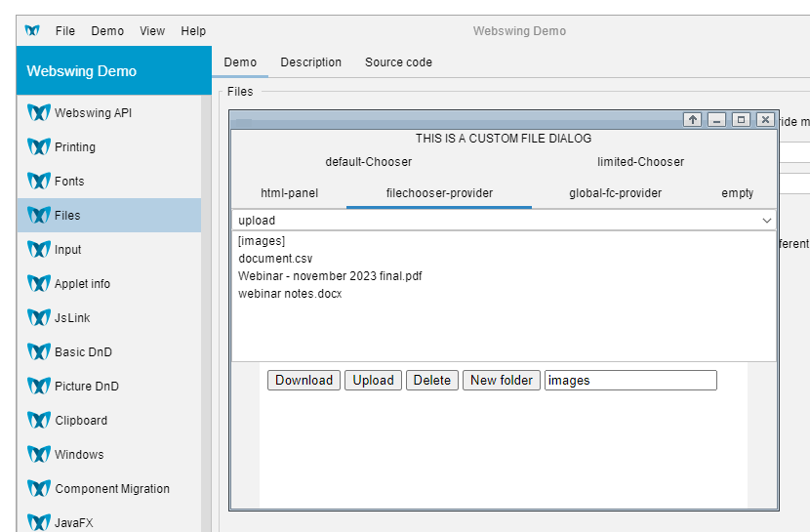810x532 pixels.
Task: Click the New folder button
Action: pos(501,380)
